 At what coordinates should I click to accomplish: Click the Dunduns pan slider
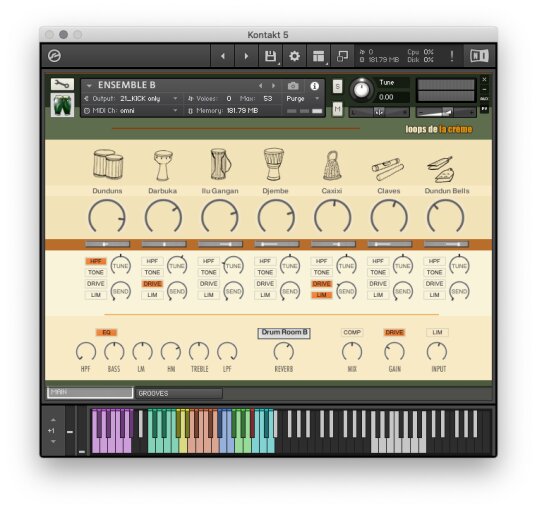108,244
